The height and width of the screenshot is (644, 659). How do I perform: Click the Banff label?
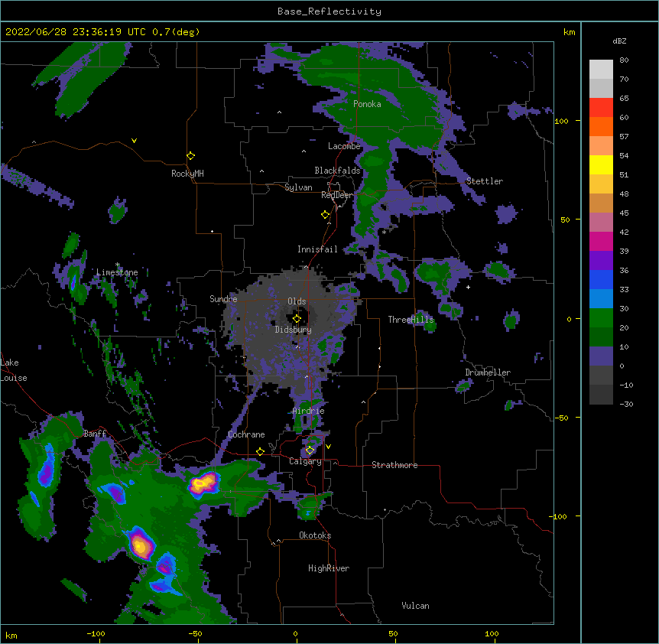(95, 434)
